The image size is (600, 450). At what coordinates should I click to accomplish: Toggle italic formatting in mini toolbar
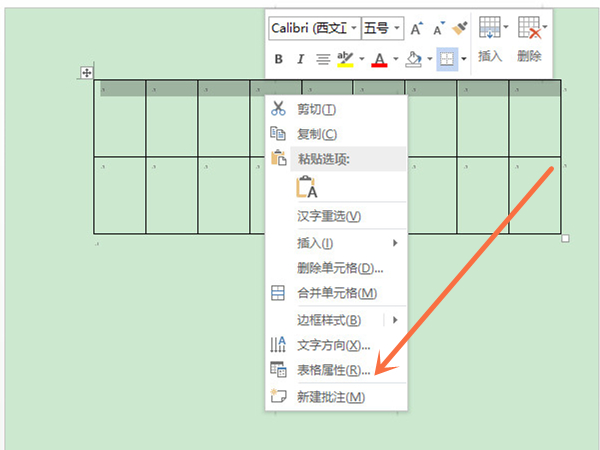[x=300, y=60]
